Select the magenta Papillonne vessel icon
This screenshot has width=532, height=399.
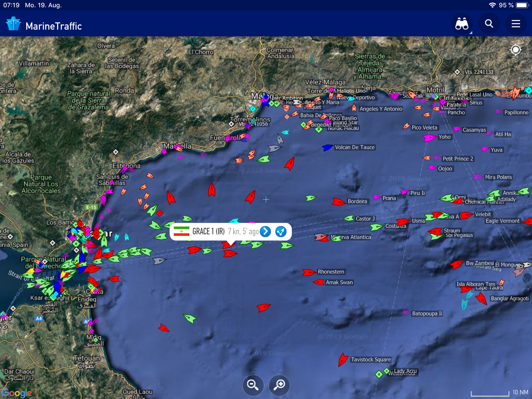pos(499,112)
